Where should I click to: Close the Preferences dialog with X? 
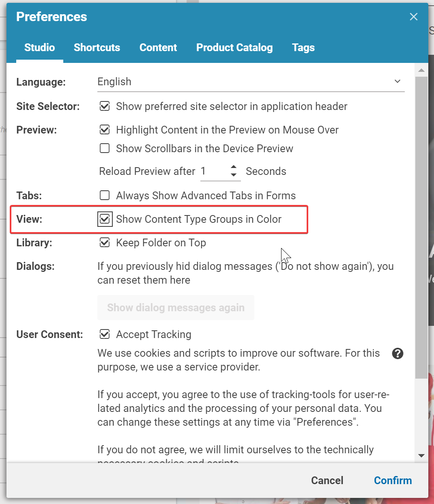pos(414,17)
